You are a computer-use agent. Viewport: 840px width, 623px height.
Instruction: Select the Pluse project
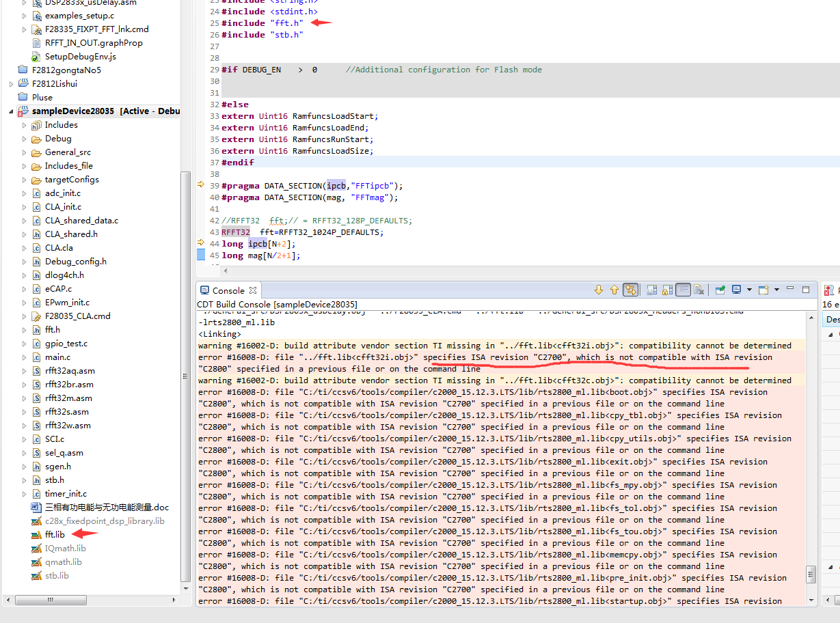(42, 97)
